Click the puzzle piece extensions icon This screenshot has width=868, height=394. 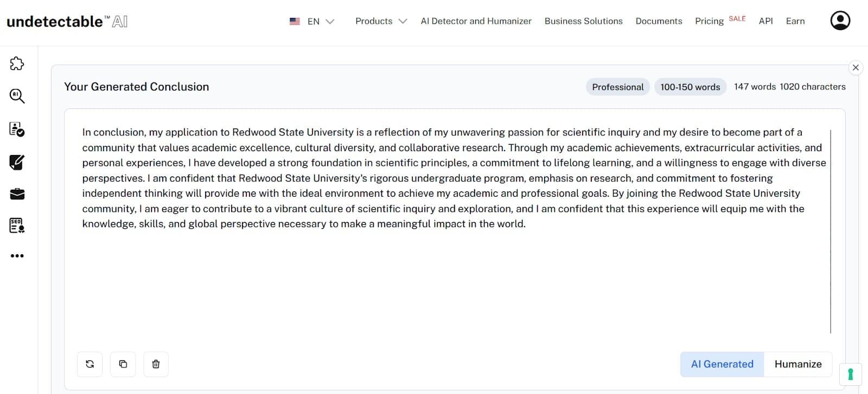pos(17,64)
